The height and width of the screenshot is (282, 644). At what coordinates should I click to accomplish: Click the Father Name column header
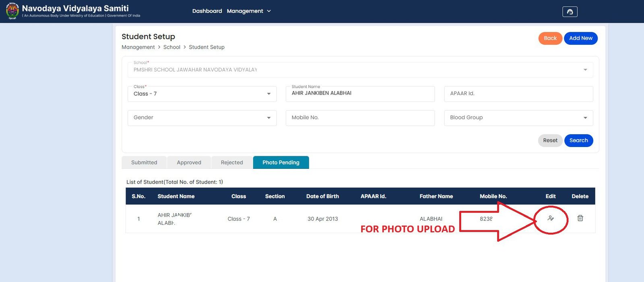(436, 197)
